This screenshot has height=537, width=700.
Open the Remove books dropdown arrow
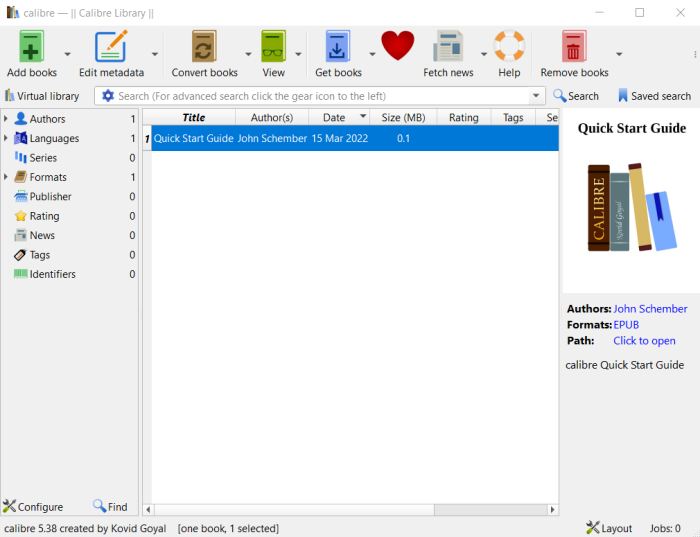[x=619, y=54]
